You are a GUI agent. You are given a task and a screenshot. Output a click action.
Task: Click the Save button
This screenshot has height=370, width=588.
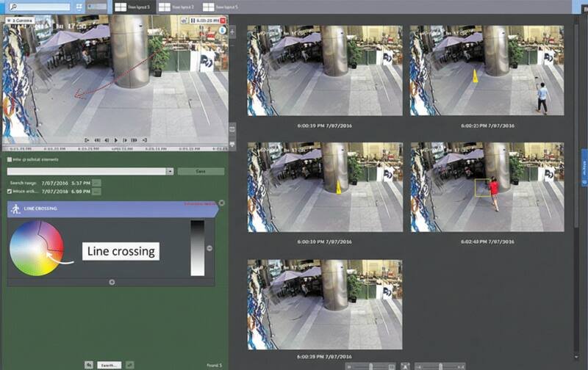201,171
